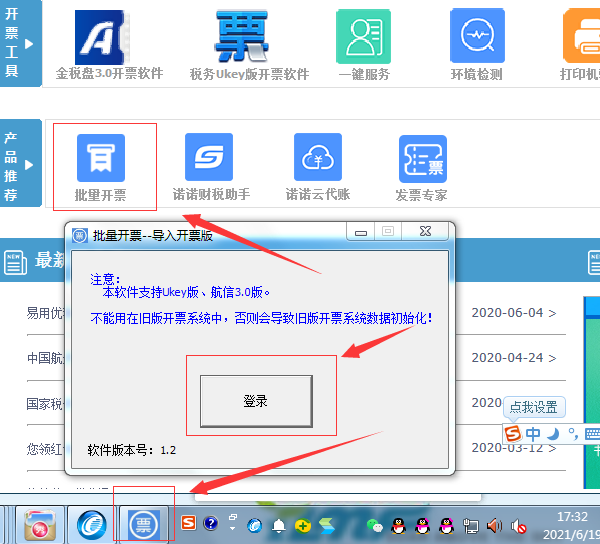
Task: Open news item dated 2020-03-12
Action: (514, 448)
